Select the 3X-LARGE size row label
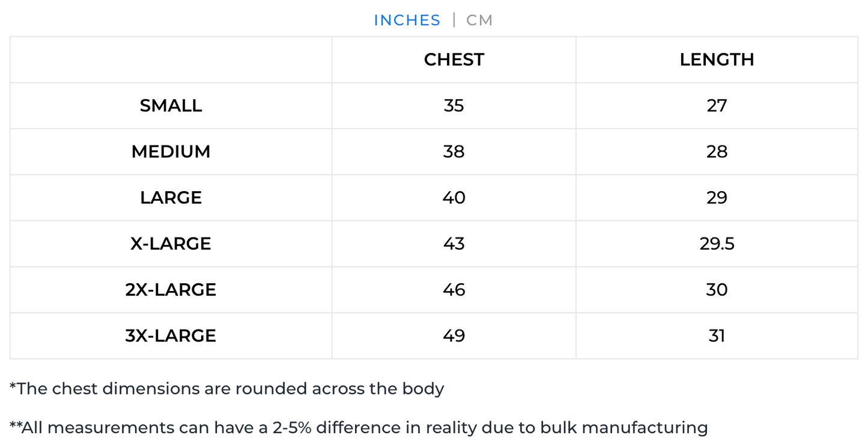The width and height of the screenshot is (868, 445). [171, 336]
